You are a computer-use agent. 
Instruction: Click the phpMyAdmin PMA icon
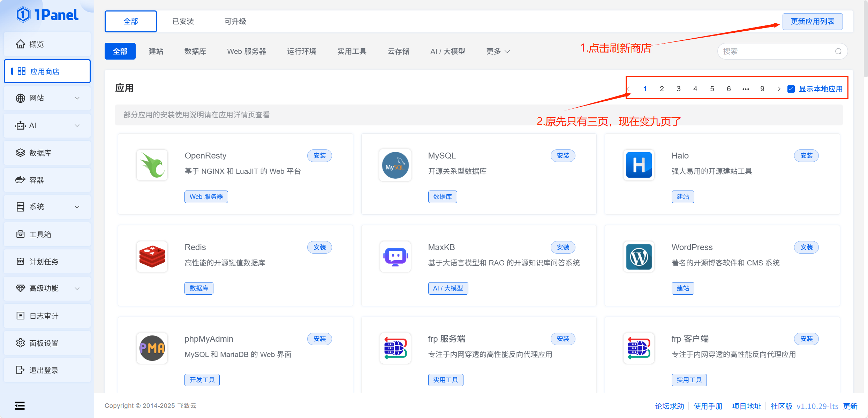[x=152, y=348]
